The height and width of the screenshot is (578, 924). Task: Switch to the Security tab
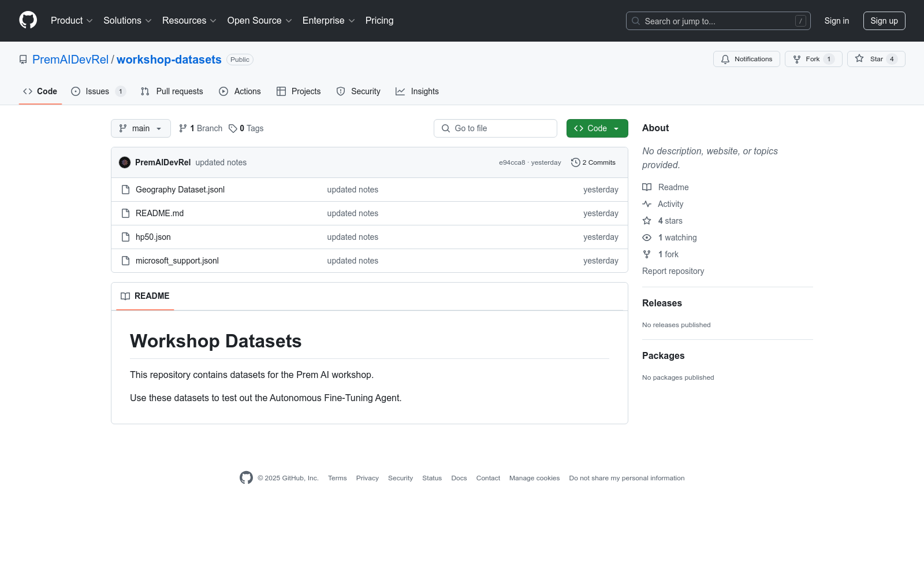coord(359,91)
